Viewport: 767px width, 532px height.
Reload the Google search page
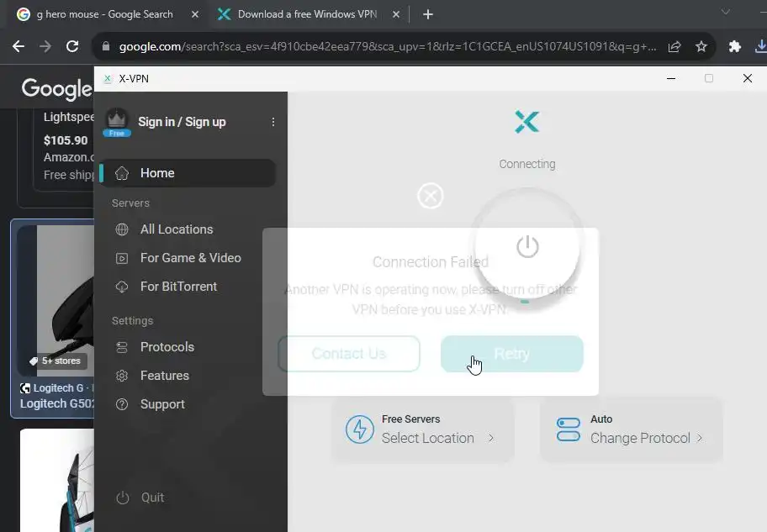(72, 46)
